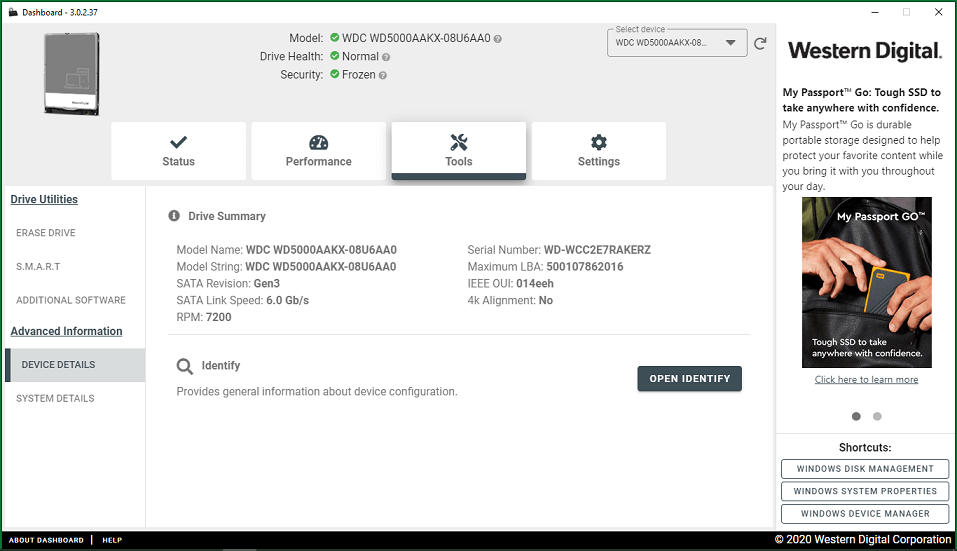This screenshot has width=957, height=551.
Task: Click the wrench-screwdriver icon on the Tools tab
Action: (458, 142)
